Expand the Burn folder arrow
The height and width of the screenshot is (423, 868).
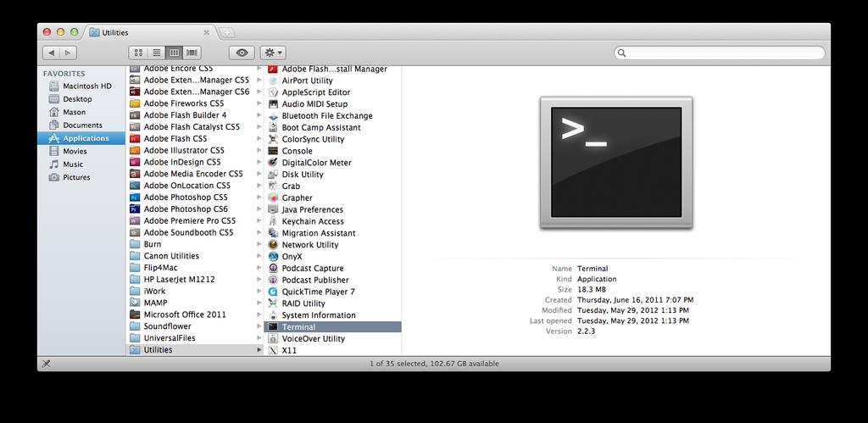pyautogui.click(x=259, y=244)
